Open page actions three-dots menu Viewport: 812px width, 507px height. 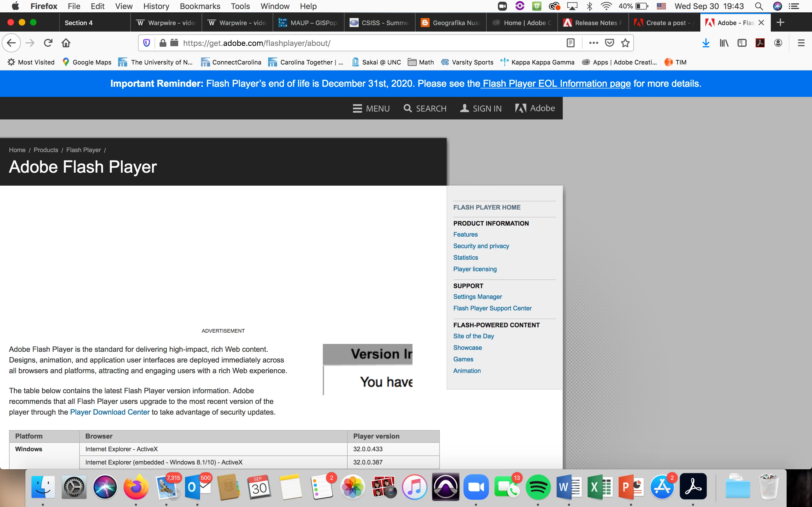tap(593, 43)
